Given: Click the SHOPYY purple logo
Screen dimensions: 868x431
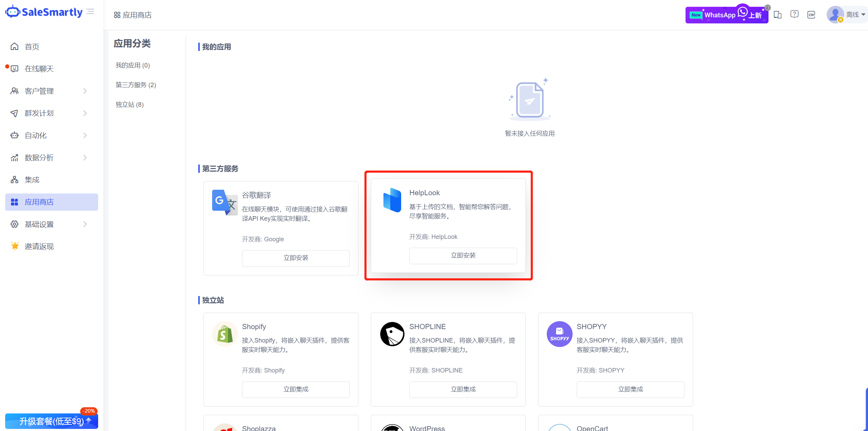Looking at the screenshot, I should 560,334.
